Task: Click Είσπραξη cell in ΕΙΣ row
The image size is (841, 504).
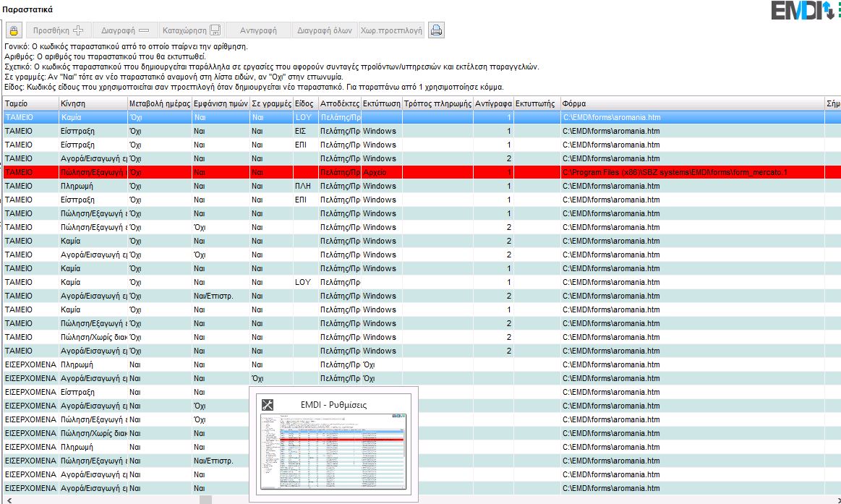Action: (93, 131)
